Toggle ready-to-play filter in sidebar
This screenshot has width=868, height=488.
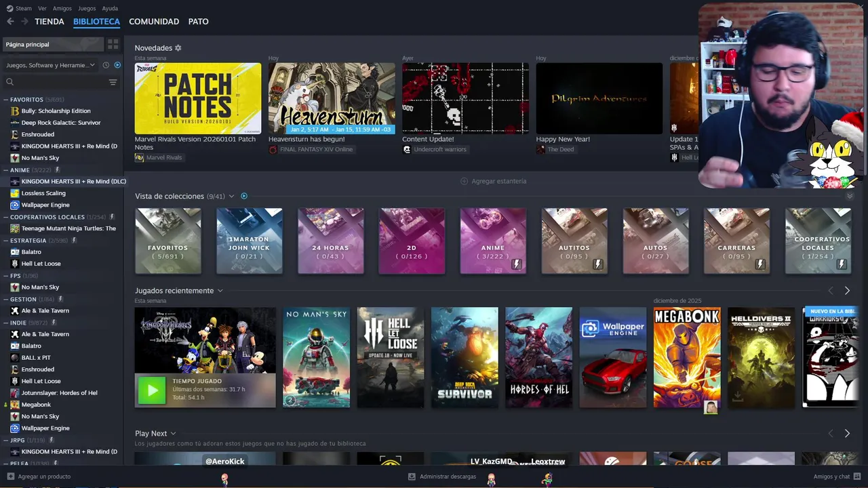pos(117,65)
